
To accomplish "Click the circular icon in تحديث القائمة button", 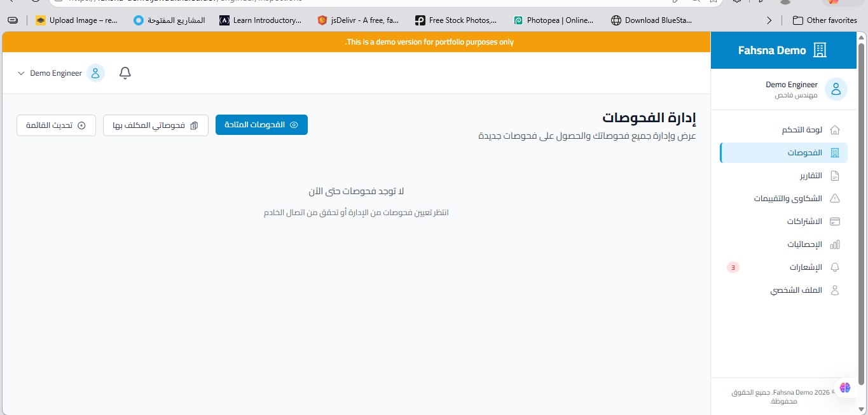I will (81, 125).
